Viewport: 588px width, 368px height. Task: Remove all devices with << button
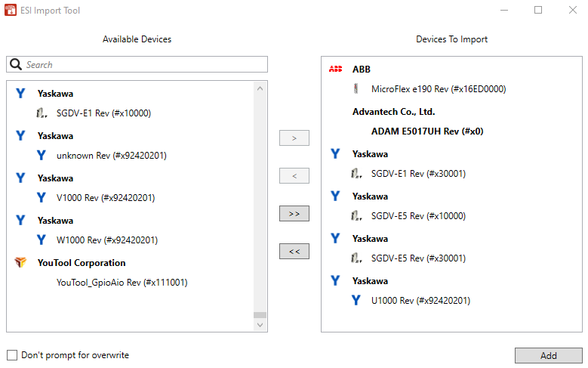click(x=294, y=252)
